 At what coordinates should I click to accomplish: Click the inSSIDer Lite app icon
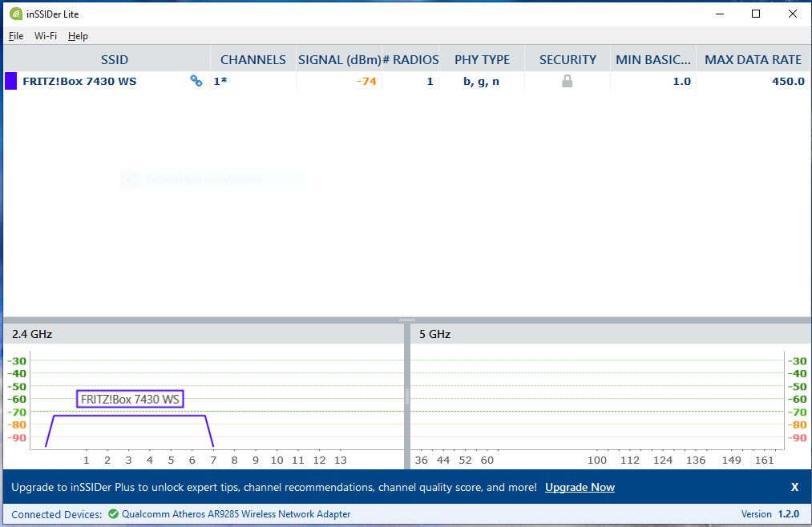tap(16, 14)
